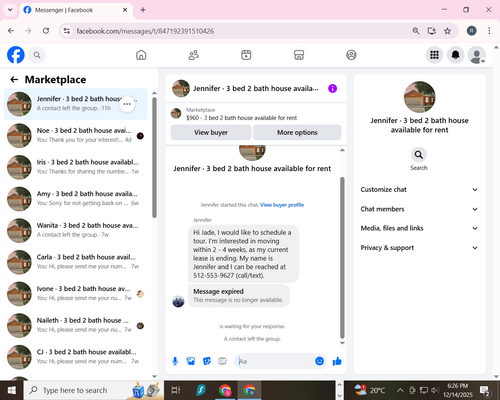Send a thumbs-up like
Viewport: 500px width, 400px height.
(337, 361)
